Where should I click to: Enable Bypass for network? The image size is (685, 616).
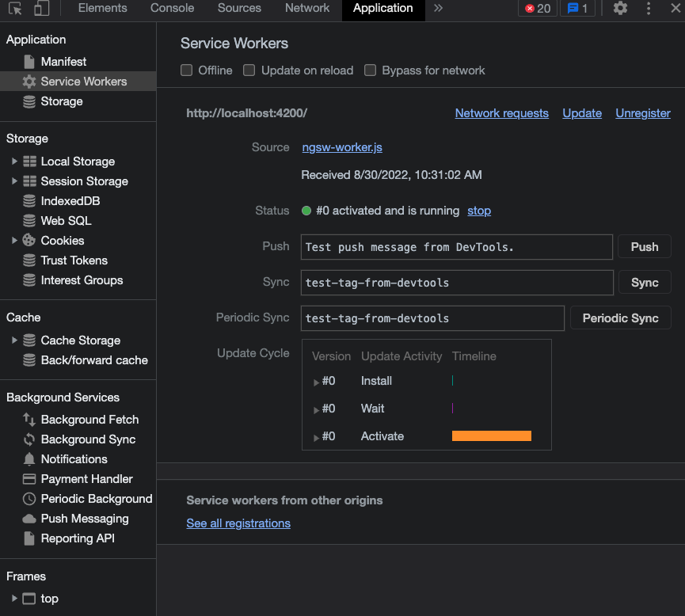point(370,70)
